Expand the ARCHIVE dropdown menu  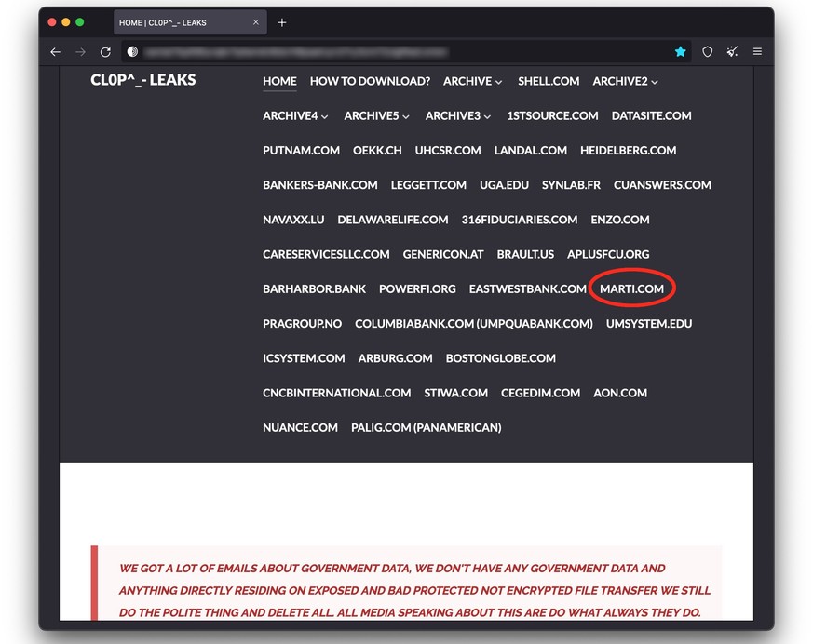click(472, 81)
